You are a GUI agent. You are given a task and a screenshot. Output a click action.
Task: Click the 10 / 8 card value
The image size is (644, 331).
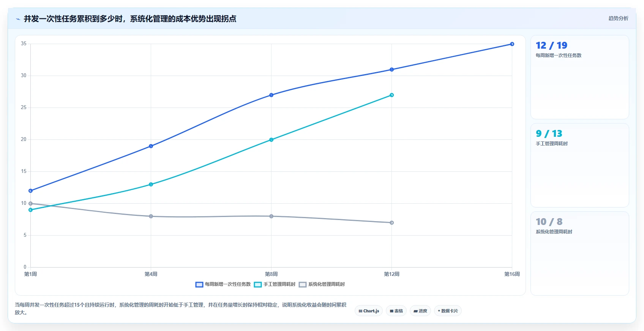pyautogui.click(x=549, y=222)
